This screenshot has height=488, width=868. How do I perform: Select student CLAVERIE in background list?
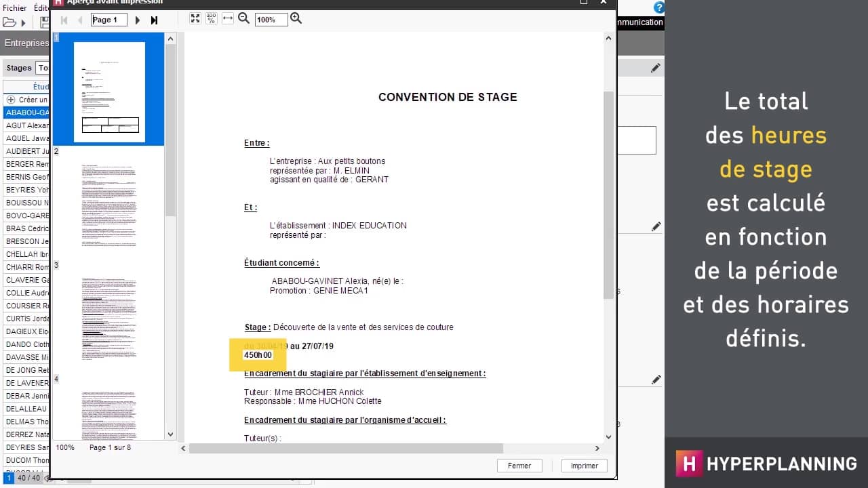(x=26, y=280)
